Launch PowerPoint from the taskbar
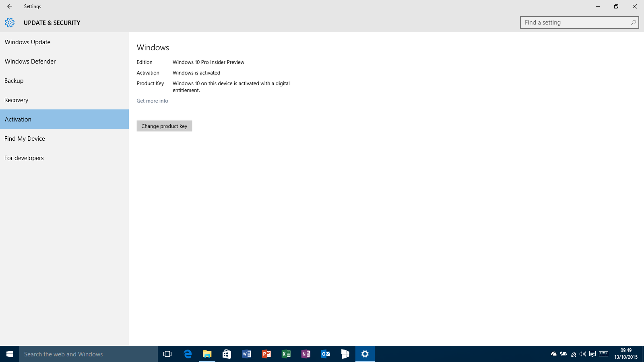 click(x=266, y=354)
